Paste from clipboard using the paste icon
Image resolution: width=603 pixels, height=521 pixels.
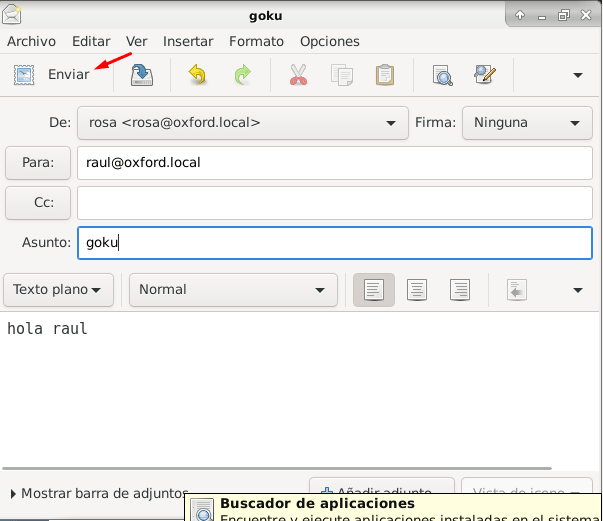pyautogui.click(x=385, y=75)
